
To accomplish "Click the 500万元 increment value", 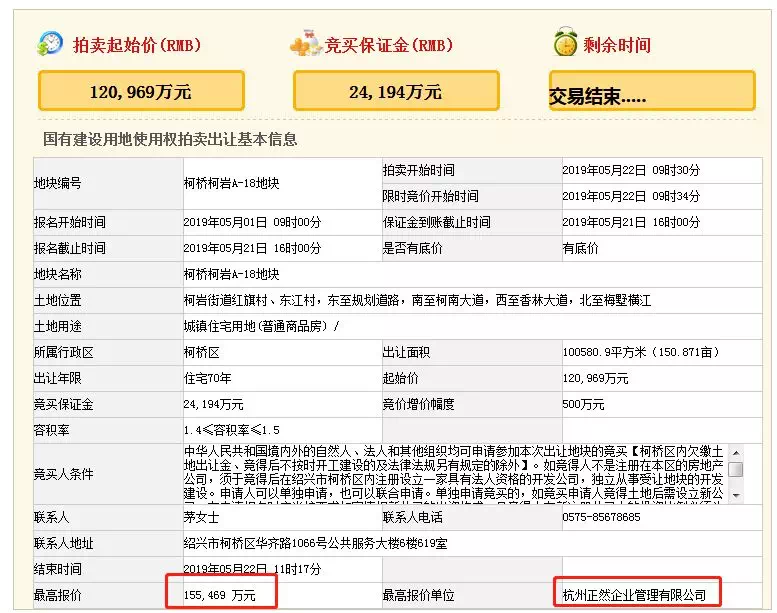I will (583, 404).
